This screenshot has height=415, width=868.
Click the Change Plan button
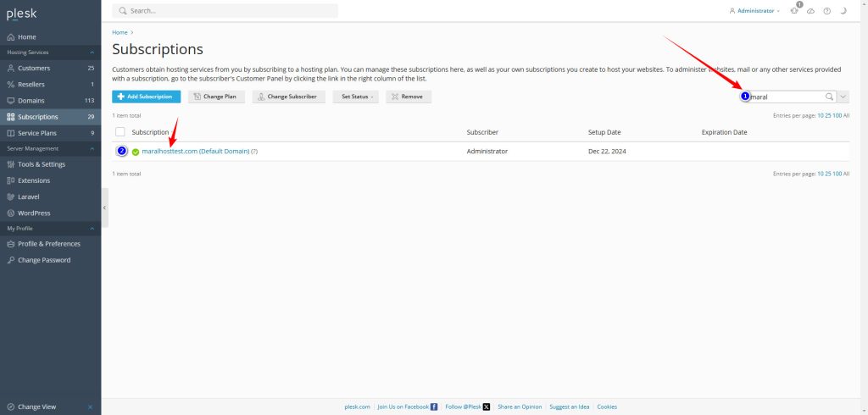tap(217, 97)
